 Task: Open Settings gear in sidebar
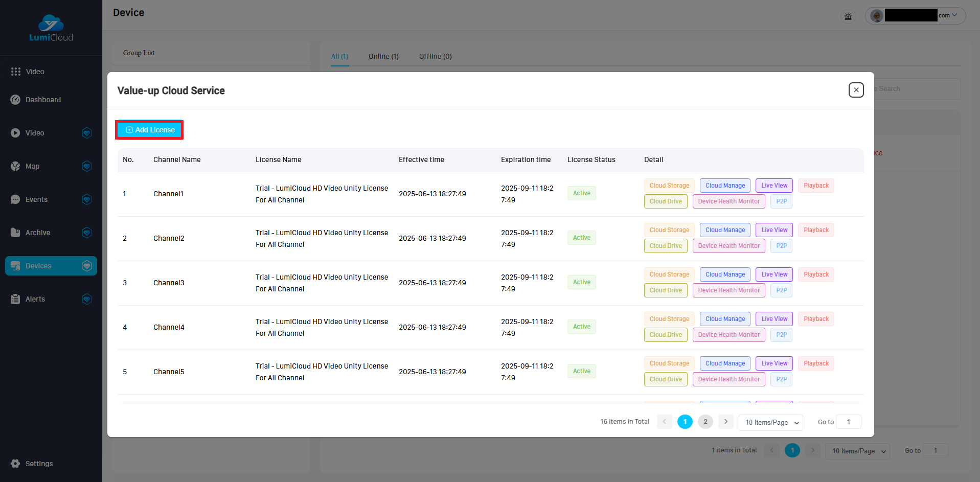pyautogui.click(x=15, y=464)
